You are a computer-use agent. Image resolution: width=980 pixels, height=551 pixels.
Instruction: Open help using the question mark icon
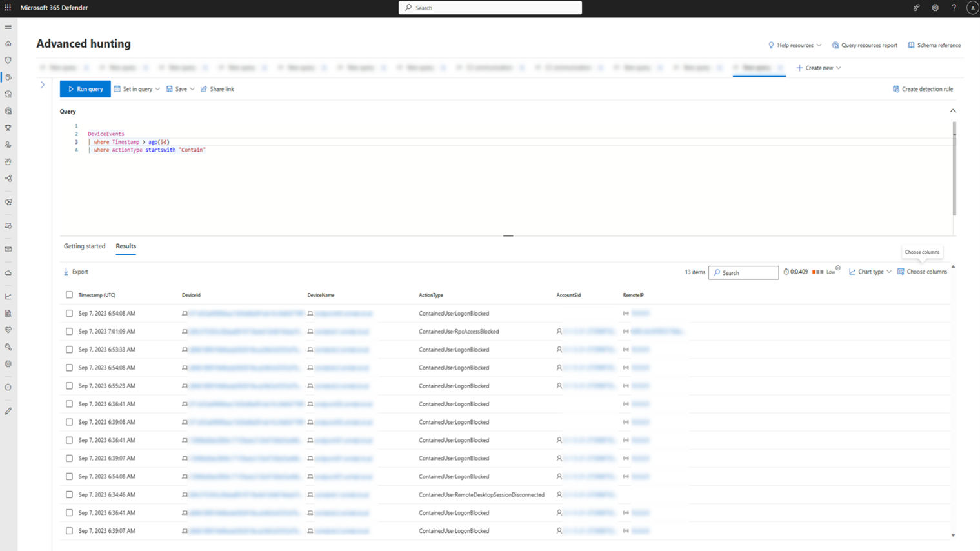(954, 7)
